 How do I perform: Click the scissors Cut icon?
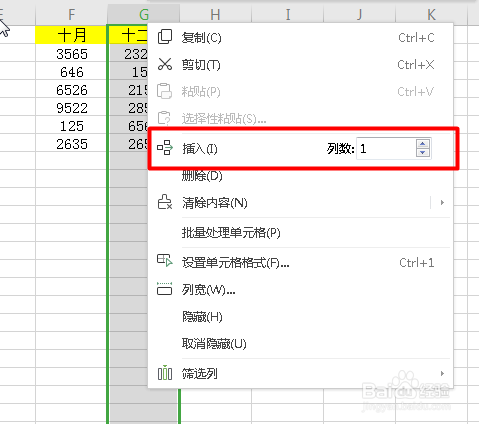pyautogui.click(x=165, y=64)
